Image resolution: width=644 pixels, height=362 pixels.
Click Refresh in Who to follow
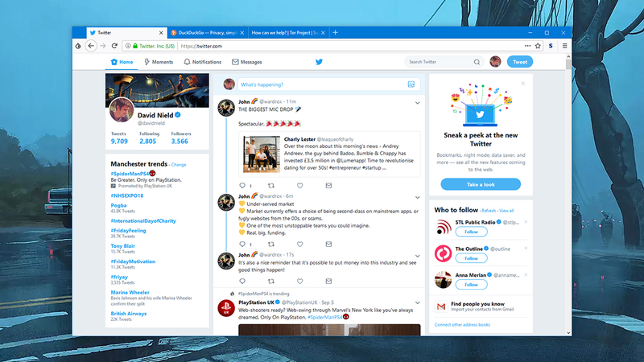pos(489,211)
